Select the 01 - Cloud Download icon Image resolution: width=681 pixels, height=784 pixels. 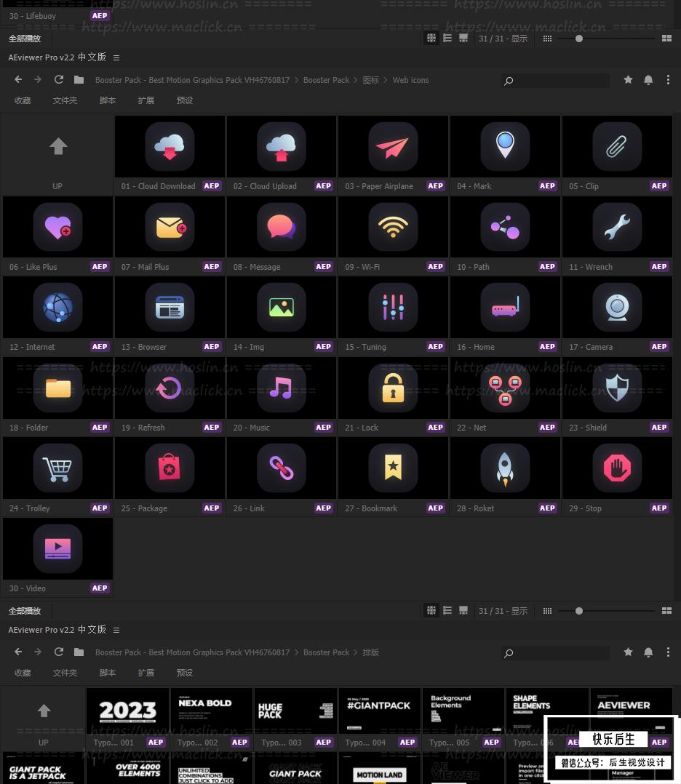point(170,146)
